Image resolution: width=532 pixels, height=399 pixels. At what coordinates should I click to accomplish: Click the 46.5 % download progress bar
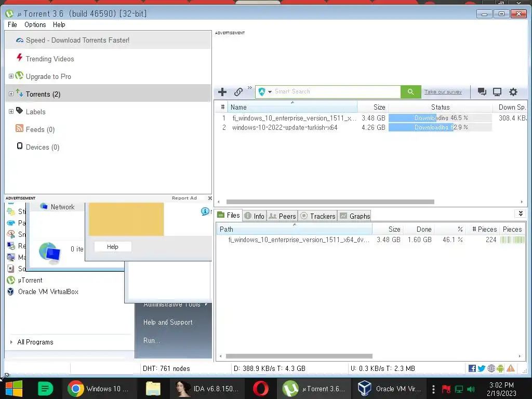coord(440,118)
